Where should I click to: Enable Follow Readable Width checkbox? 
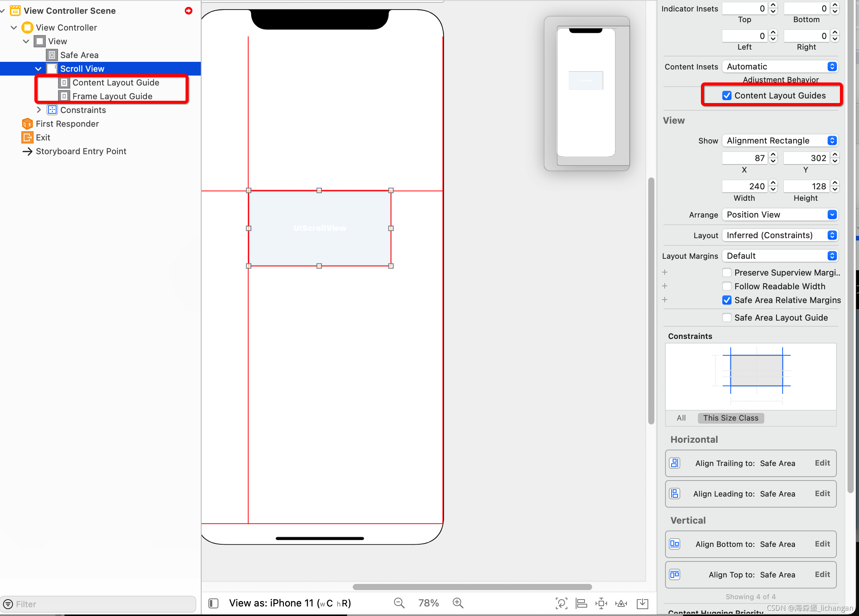(x=727, y=286)
